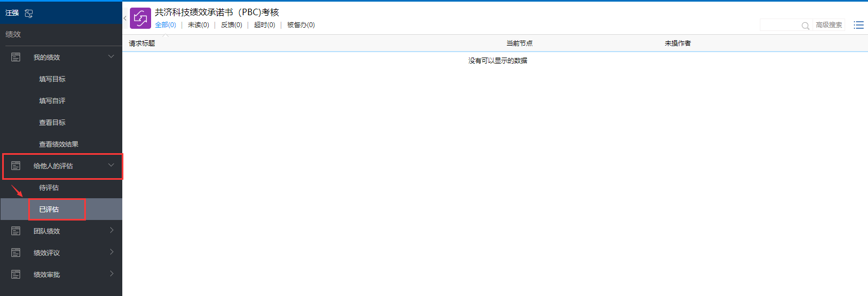Expand the 团队绩效 section chevron
Image resolution: width=868 pixels, height=296 pixels.
pos(111,230)
